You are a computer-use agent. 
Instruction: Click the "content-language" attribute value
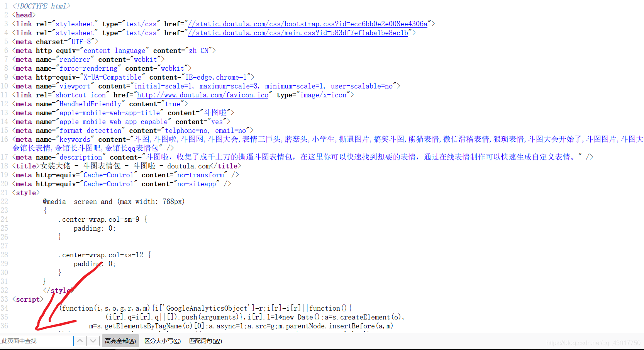pos(114,51)
